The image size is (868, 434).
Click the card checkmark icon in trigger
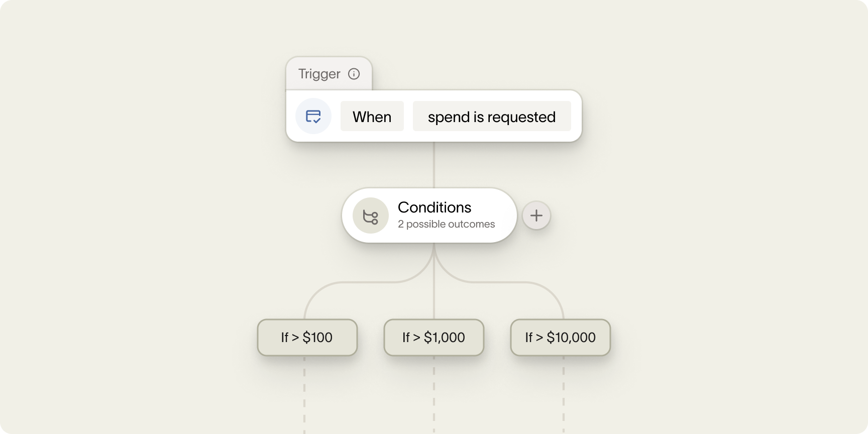click(313, 116)
